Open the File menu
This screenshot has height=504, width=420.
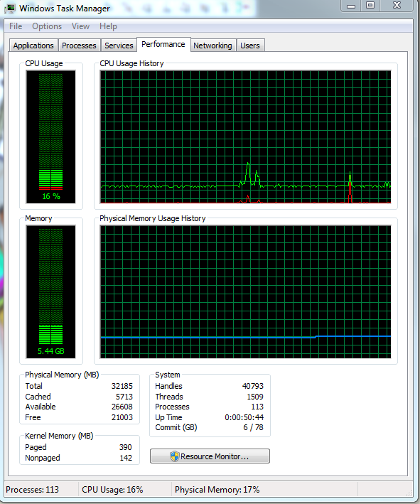tap(16, 26)
